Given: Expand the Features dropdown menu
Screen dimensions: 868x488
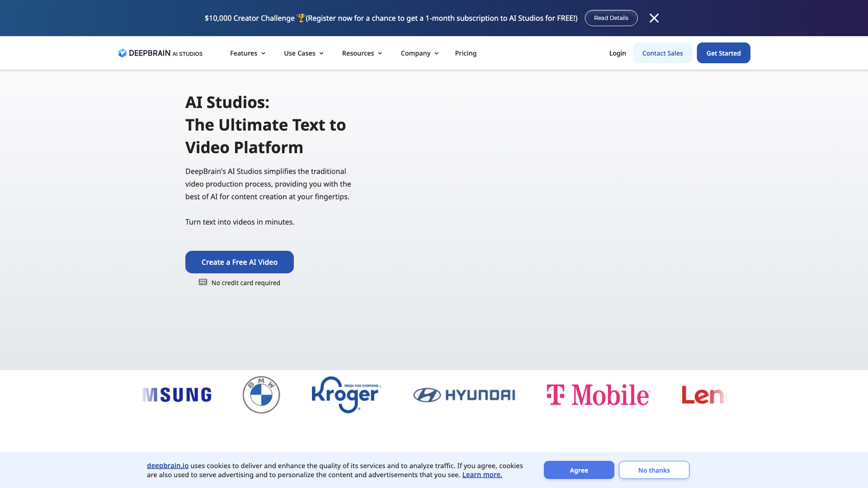Looking at the screenshot, I should coord(248,53).
